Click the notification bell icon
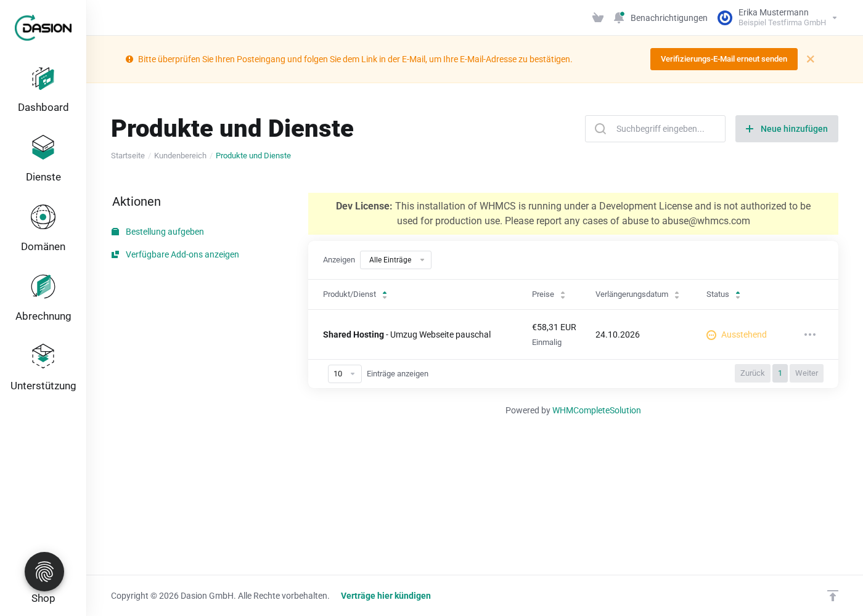The image size is (863, 616). [619, 18]
